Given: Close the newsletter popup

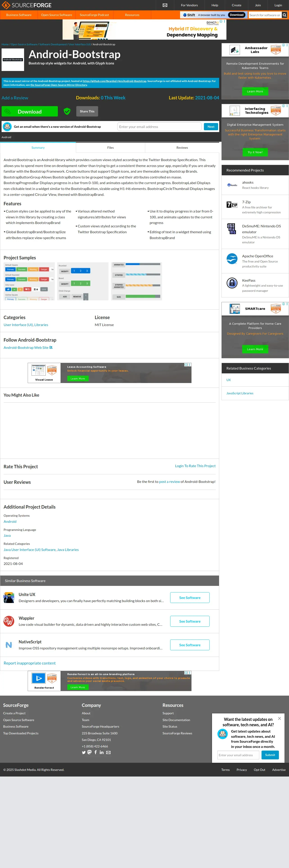Looking at the screenshot, I should [279, 718].
